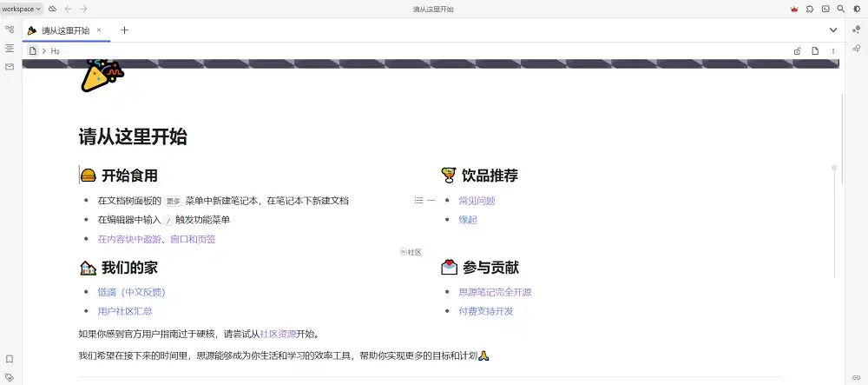Click the red crown membership icon
Viewport: 868px width, 385px height.
click(794, 9)
